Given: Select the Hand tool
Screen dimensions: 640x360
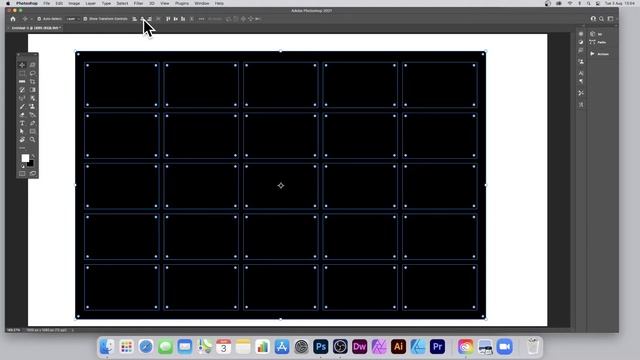Looking at the screenshot, I should [x=22, y=140].
